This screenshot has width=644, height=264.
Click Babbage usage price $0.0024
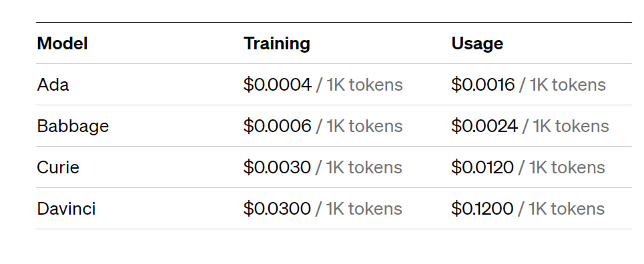485,126
